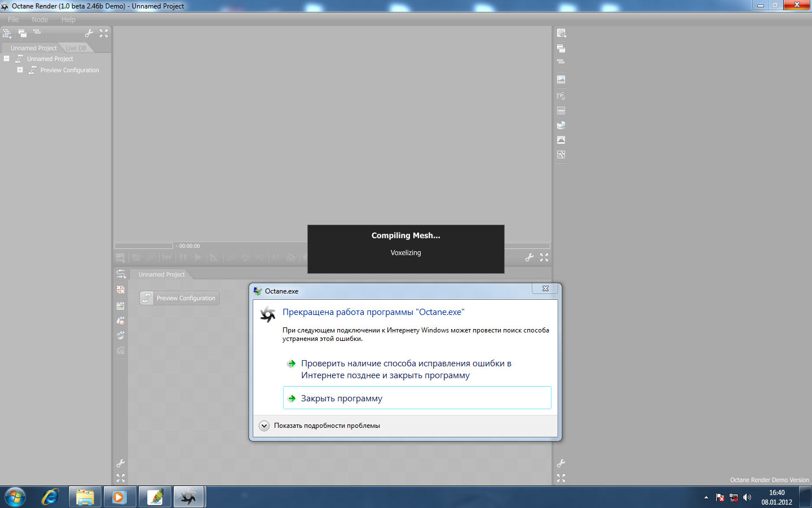Show hidden system tray icons
Image resolution: width=812 pixels, height=508 pixels.
click(x=706, y=497)
